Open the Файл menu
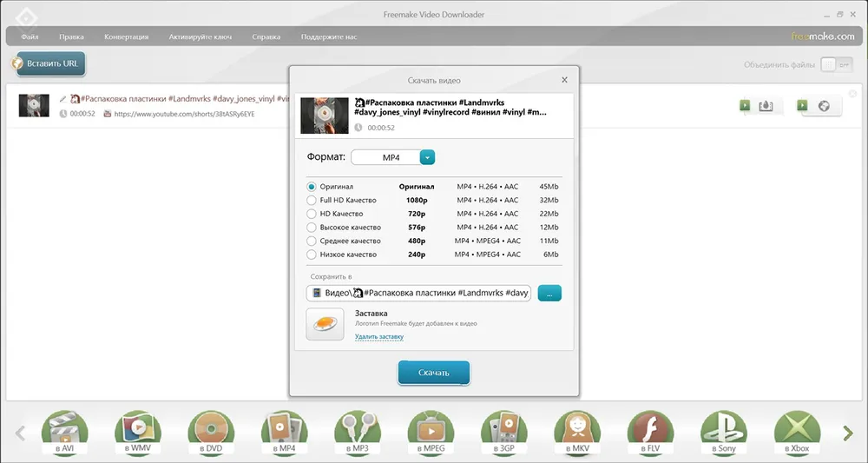Screen dimensions: 868x463 [30, 36]
